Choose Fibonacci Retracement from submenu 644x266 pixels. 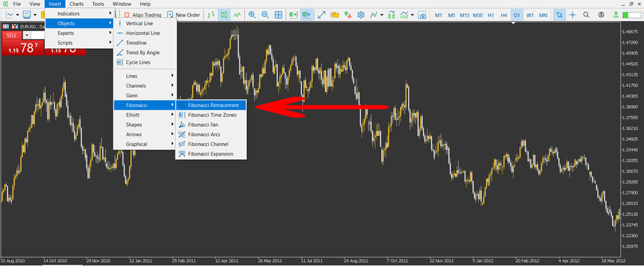click(211, 105)
